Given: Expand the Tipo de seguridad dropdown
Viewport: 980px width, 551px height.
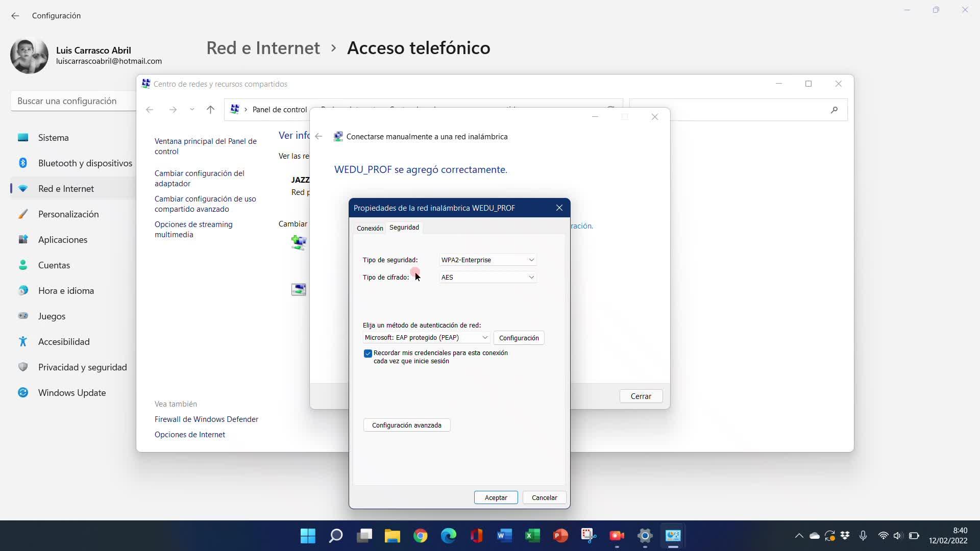Looking at the screenshot, I should tap(487, 260).
